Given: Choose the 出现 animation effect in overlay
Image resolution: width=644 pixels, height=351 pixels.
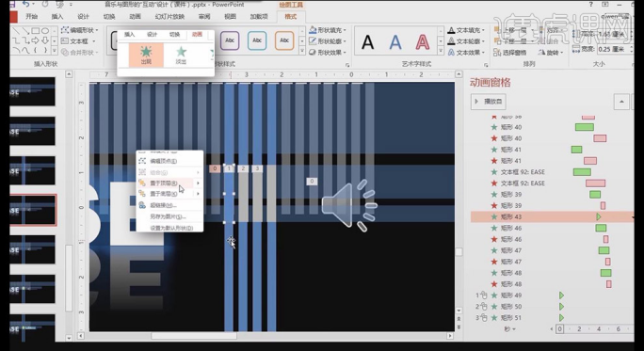Looking at the screenshot, I should pyautogui.click(x=146, y=55).
